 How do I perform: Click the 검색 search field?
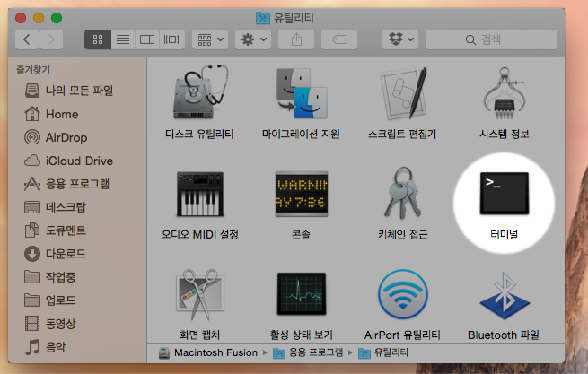click(x=491, y=39)
